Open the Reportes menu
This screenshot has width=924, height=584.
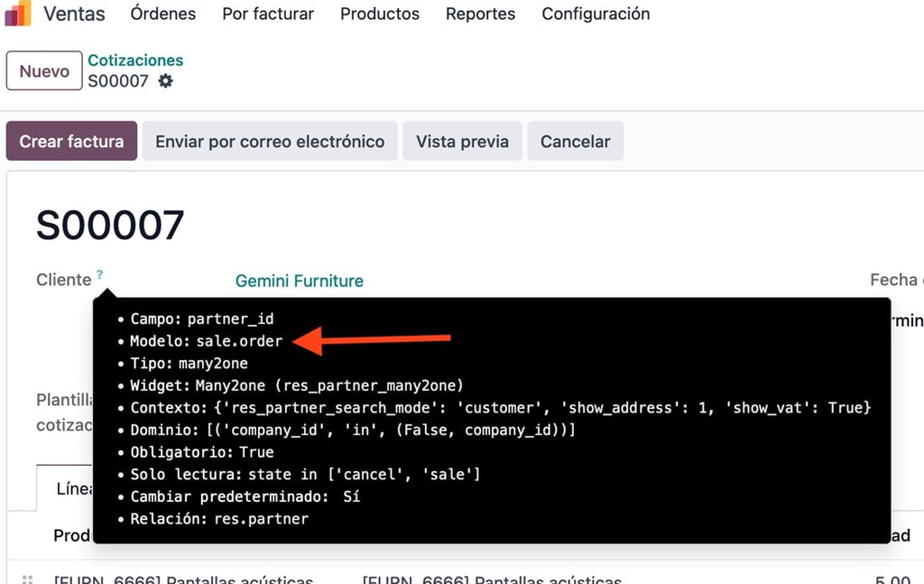[x=480, y=14]
